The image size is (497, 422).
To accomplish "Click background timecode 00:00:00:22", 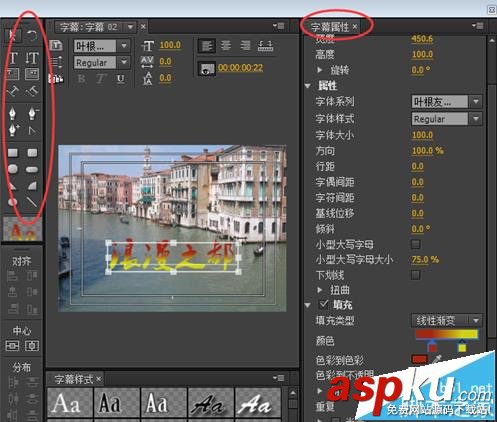I will tap(241, 68).
